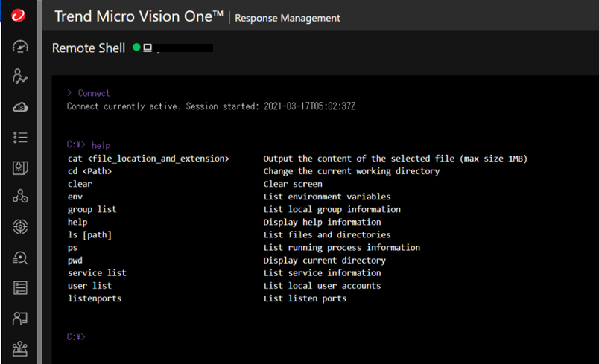Open the target crosshair sidebar icon
The width and height of the screenshot is (599, 364).
pyautogui.click(x=20, y=227)
